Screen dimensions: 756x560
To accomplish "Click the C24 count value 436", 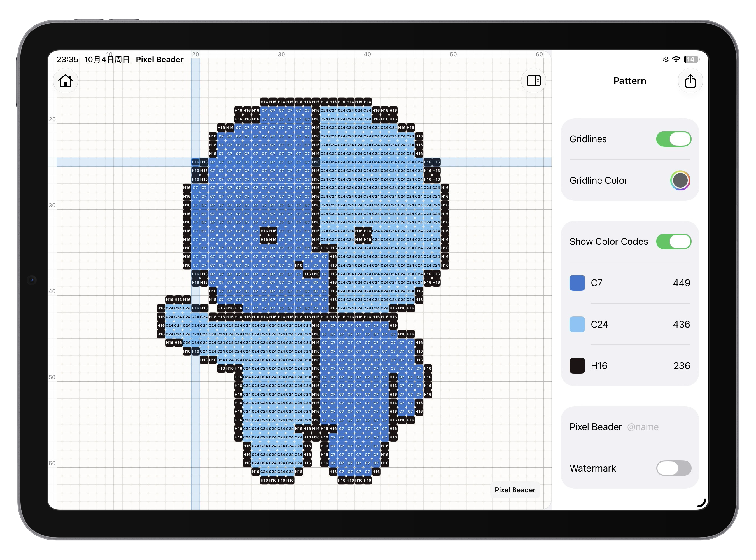I will coord(681,324).
